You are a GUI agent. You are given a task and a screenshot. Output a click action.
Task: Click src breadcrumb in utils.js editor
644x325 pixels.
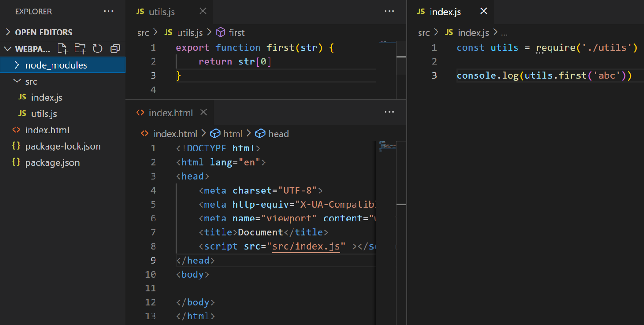click(143, 33)
